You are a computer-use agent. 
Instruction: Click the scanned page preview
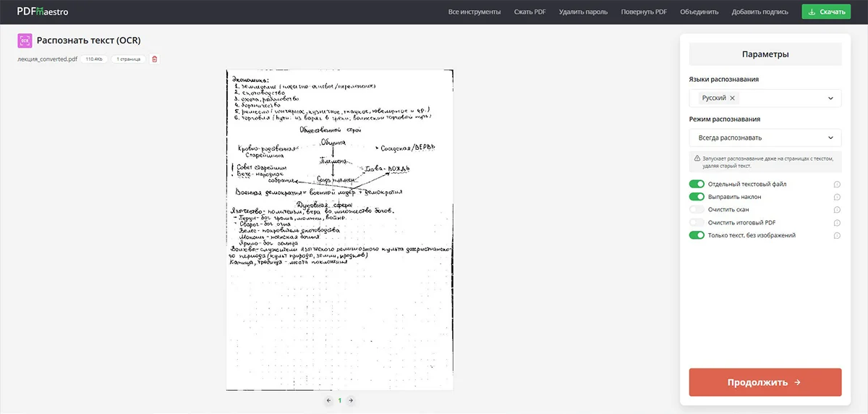(339, 230)
